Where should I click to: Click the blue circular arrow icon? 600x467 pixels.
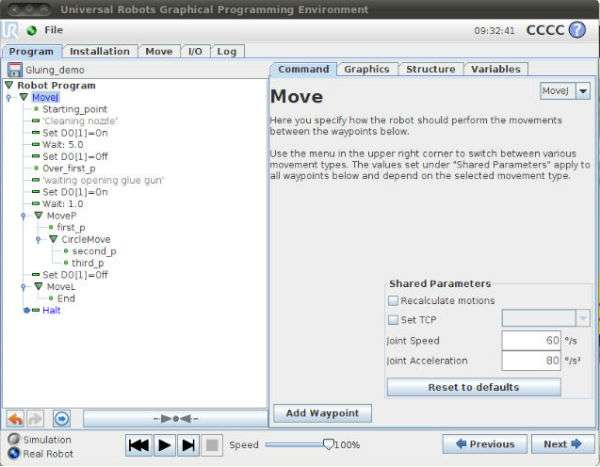pos(62,419)
